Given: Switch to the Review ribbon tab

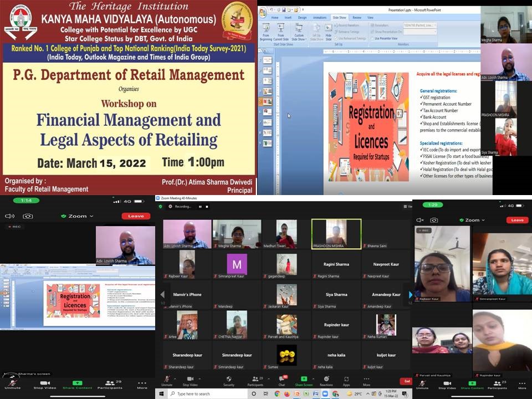Looking at the screenshot, I should pyautogui.click(x=357, y=18).
